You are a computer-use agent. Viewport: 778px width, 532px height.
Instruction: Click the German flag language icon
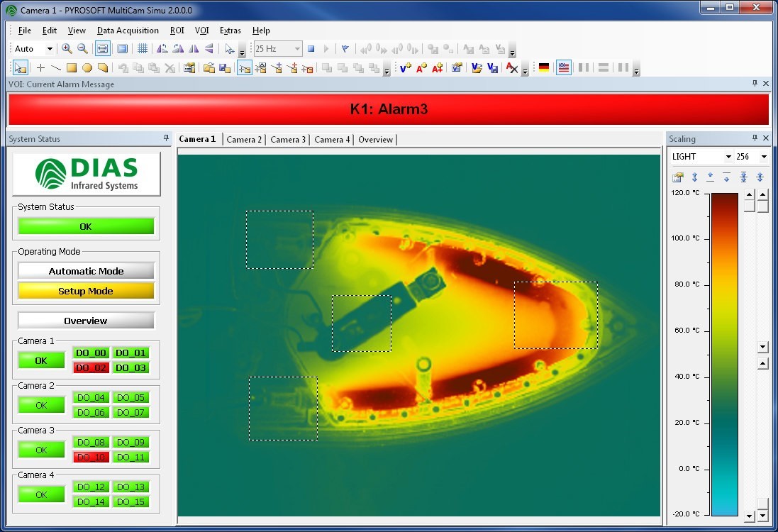pyautogui.click(x=544, y=68)
